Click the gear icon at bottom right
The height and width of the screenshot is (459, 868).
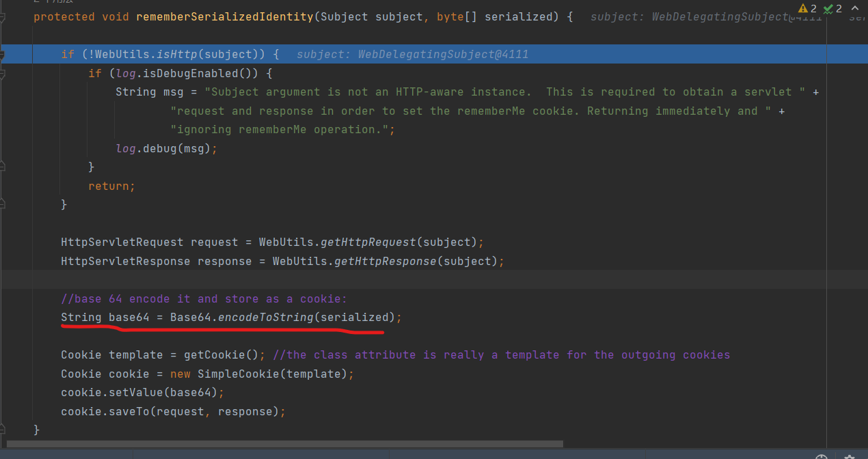pyautogui.click(x=850, y=457)
